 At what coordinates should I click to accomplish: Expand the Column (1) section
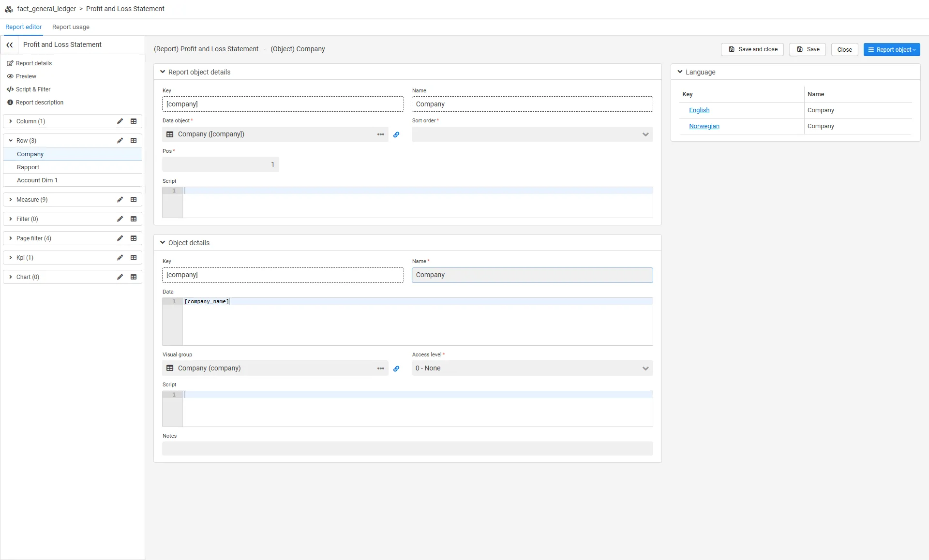[x=11, y=121]
